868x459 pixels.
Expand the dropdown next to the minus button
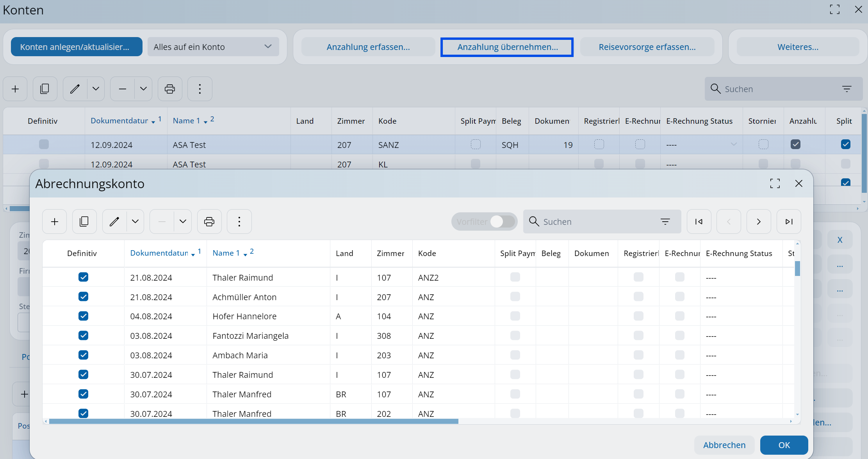pos(183,222)
